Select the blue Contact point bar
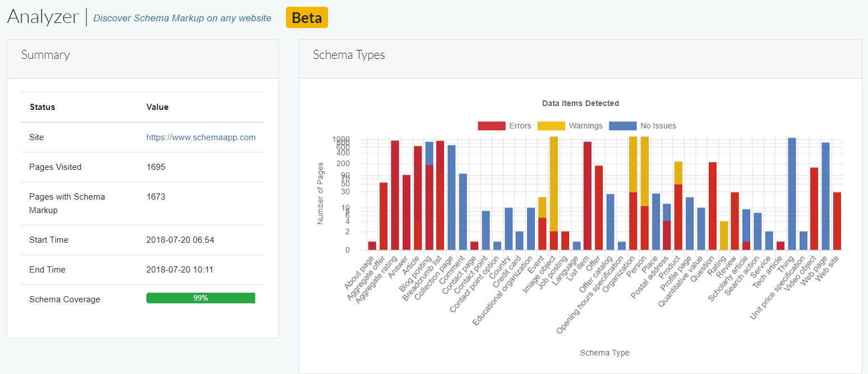 (486, 230)
